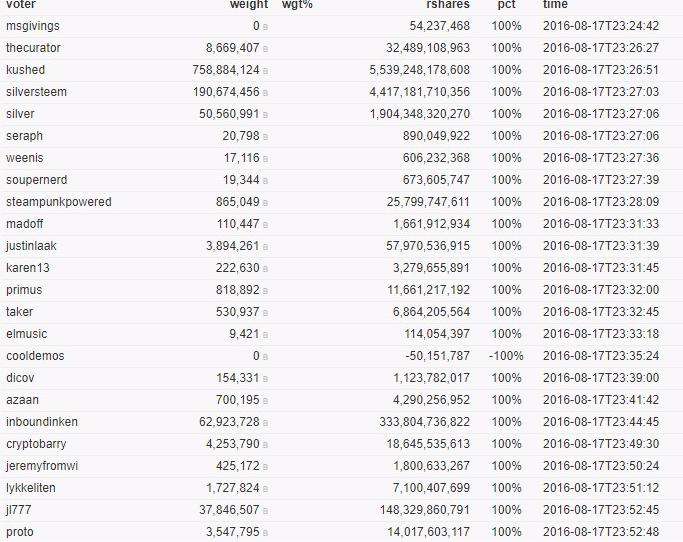Click the B icon next to weight 62,923,728
683x542 pixels.
265,423
